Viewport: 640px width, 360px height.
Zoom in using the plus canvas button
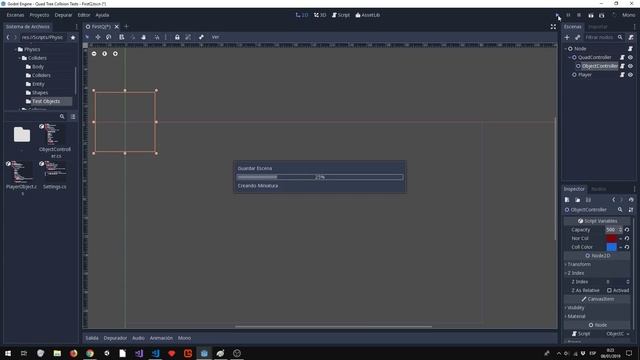(x=115, y=53)
